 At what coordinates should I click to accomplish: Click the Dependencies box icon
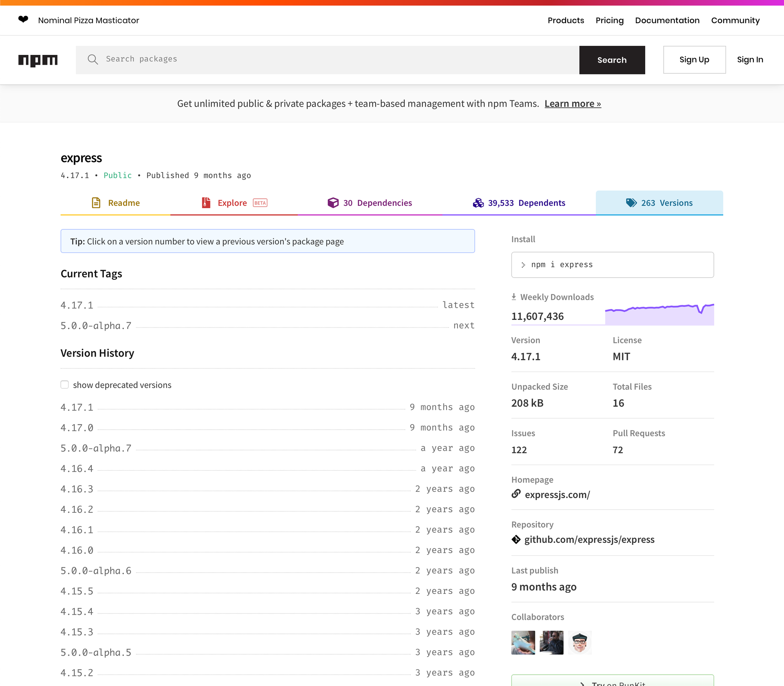click(333, 203)
